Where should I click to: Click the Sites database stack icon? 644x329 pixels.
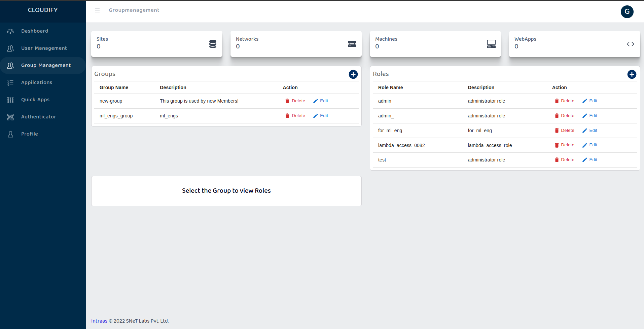(213, 44)
